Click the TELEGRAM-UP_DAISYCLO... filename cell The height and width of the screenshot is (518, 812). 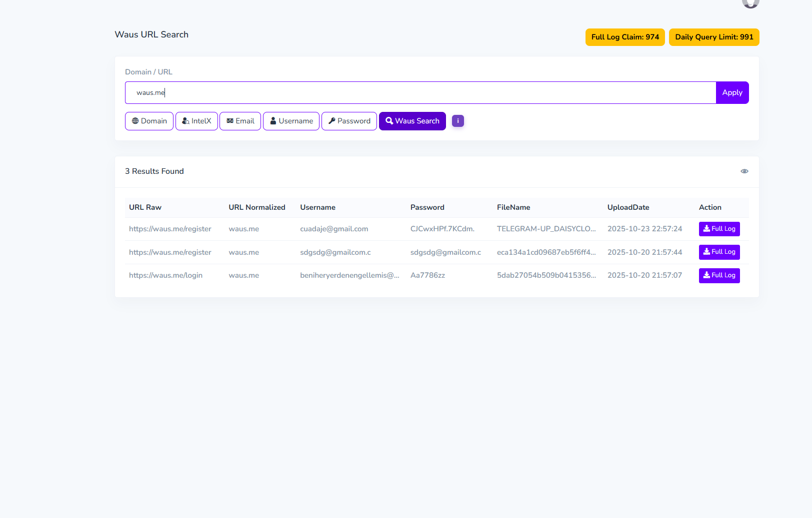point(546,229)
